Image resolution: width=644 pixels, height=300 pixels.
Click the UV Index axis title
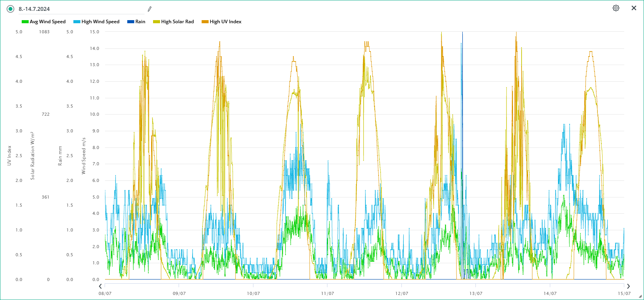(x=9, y=156)
